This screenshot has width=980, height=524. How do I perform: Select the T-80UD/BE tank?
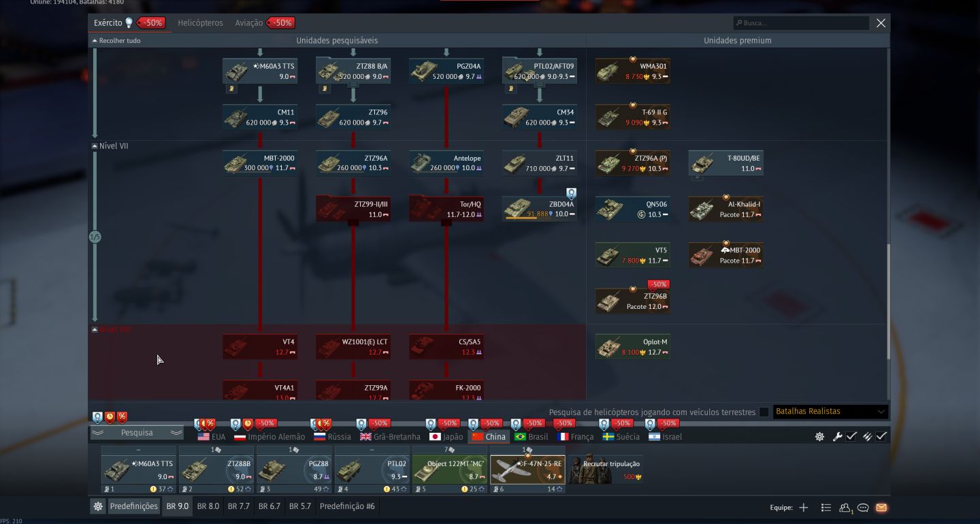click(725, 163)
